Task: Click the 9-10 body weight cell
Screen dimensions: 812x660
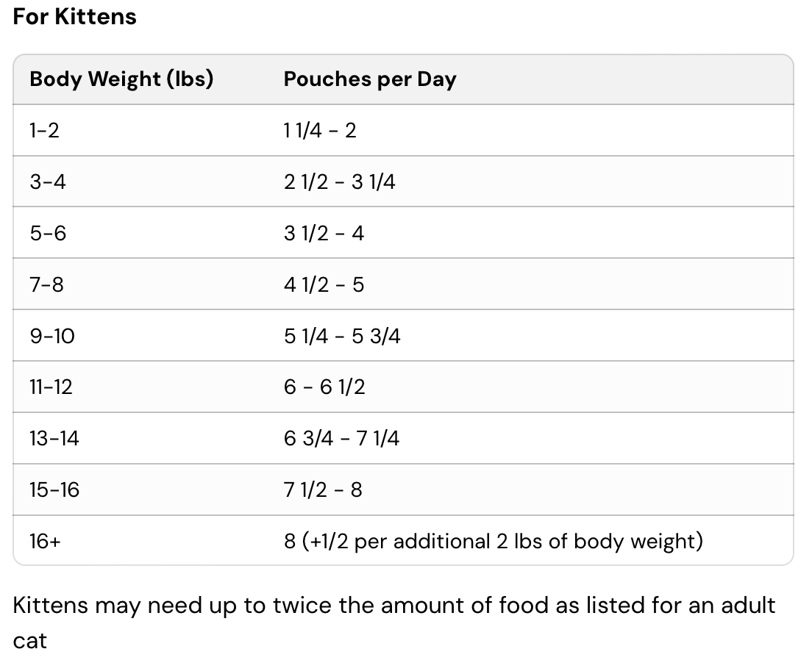Action: 52,336
